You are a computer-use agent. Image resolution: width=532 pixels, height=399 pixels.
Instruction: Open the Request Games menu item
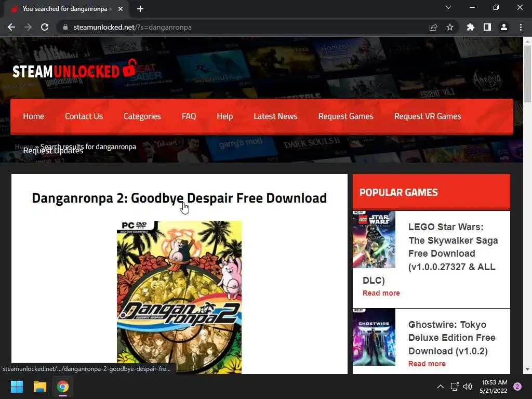point(345,116)
